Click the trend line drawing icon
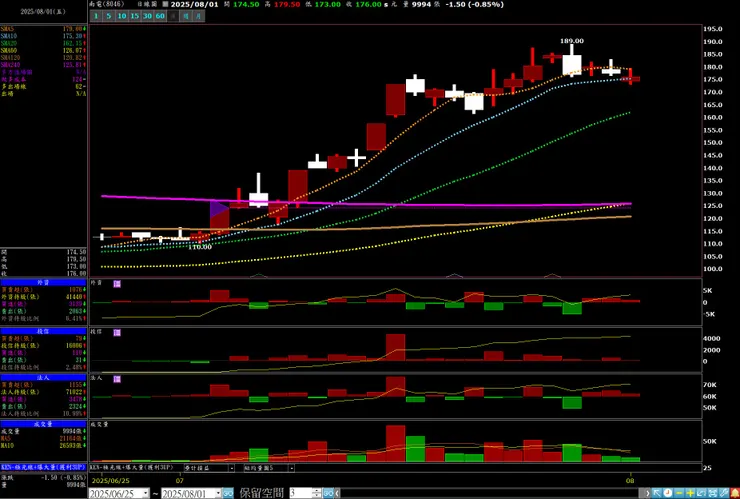 tap(701, 493)
